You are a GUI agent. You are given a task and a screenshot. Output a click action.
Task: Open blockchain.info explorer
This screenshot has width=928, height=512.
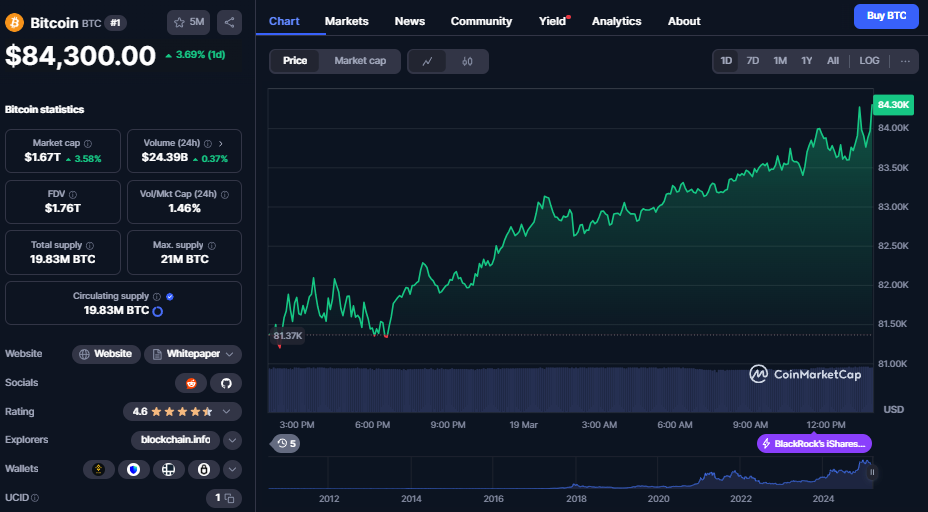(x=176, y=440)
